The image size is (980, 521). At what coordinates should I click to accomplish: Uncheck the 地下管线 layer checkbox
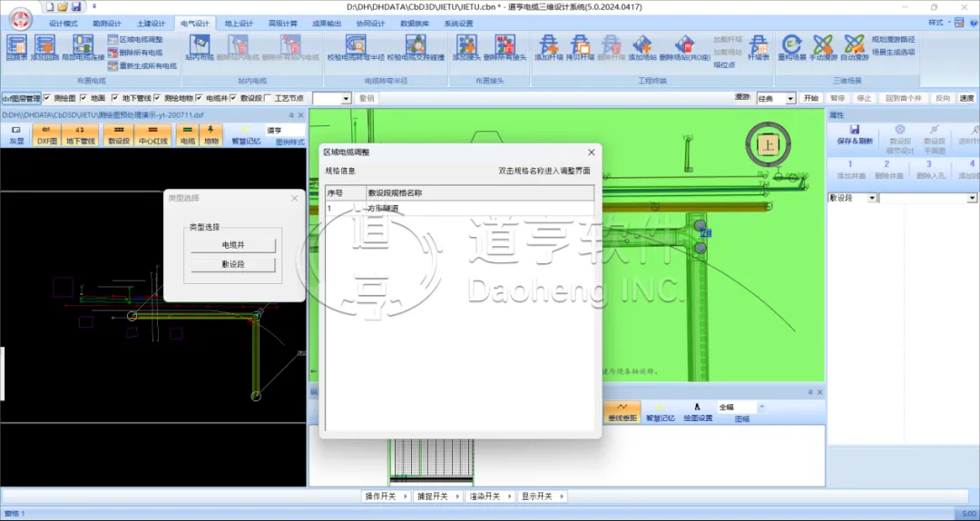[115, 98]
